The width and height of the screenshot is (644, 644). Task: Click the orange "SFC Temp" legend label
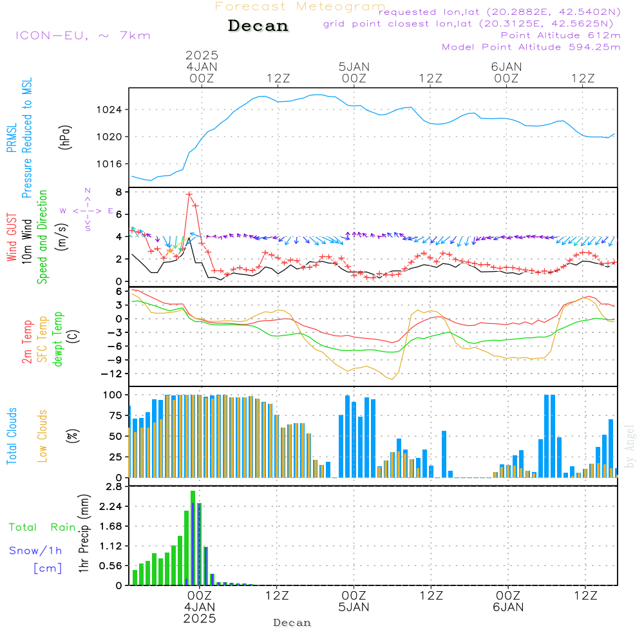(x=42, y=339)
